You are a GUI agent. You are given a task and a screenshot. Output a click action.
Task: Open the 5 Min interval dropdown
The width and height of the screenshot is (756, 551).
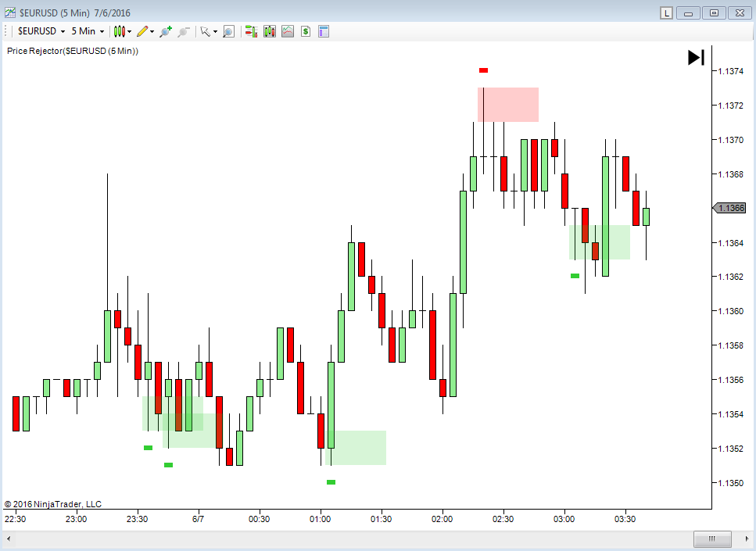coord(88,31)
